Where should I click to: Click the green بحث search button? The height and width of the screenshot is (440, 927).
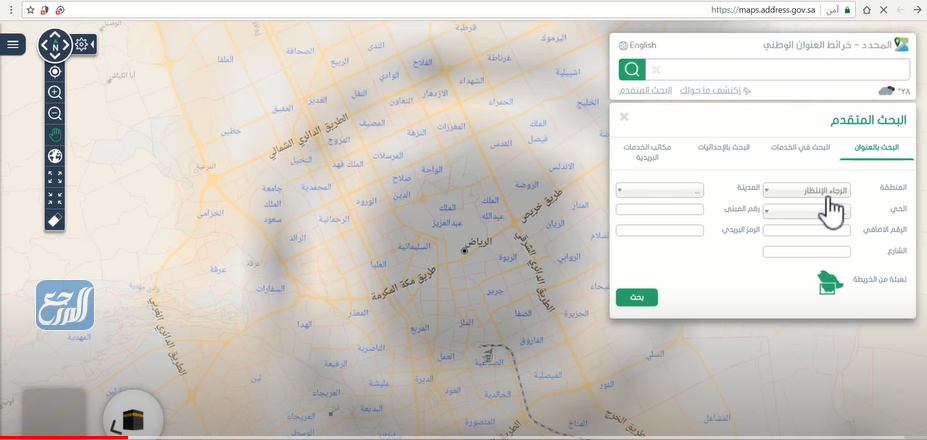(x=637, y=297)
